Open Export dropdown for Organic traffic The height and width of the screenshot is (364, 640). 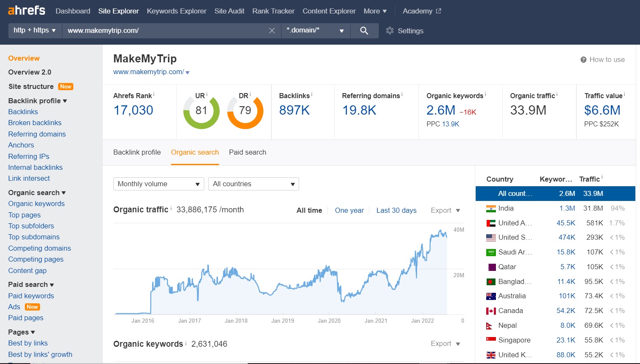(x=445, y=210)
